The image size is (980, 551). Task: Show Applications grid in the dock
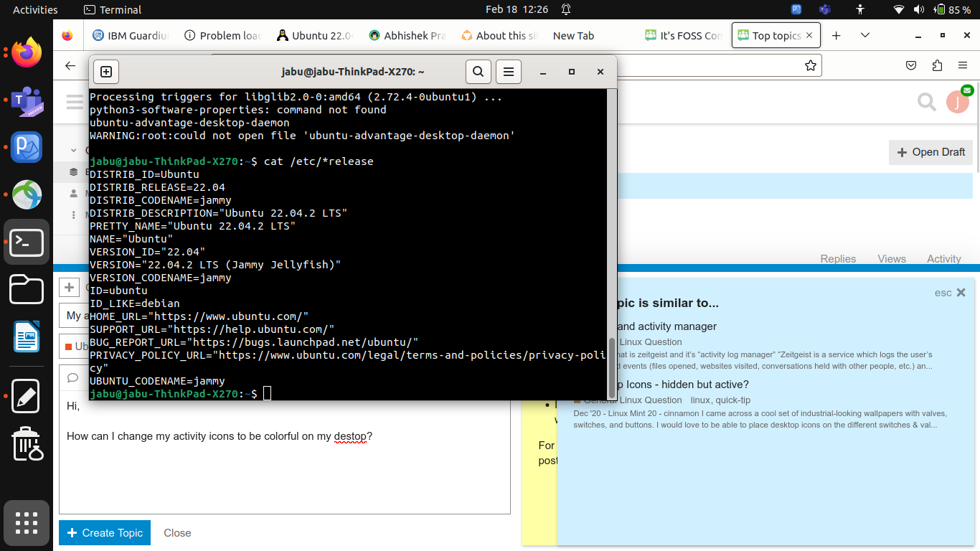coord(27,523)
